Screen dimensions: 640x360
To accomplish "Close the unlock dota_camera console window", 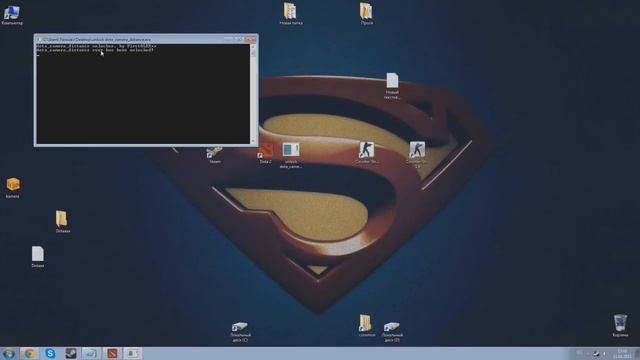I will 251,39.
